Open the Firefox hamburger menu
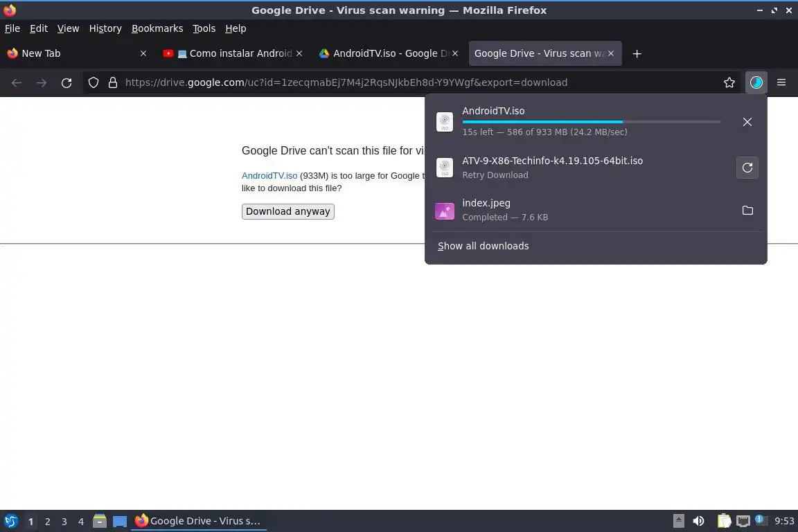798x532 pixels. pyautogui.click(x=781, y=82)
